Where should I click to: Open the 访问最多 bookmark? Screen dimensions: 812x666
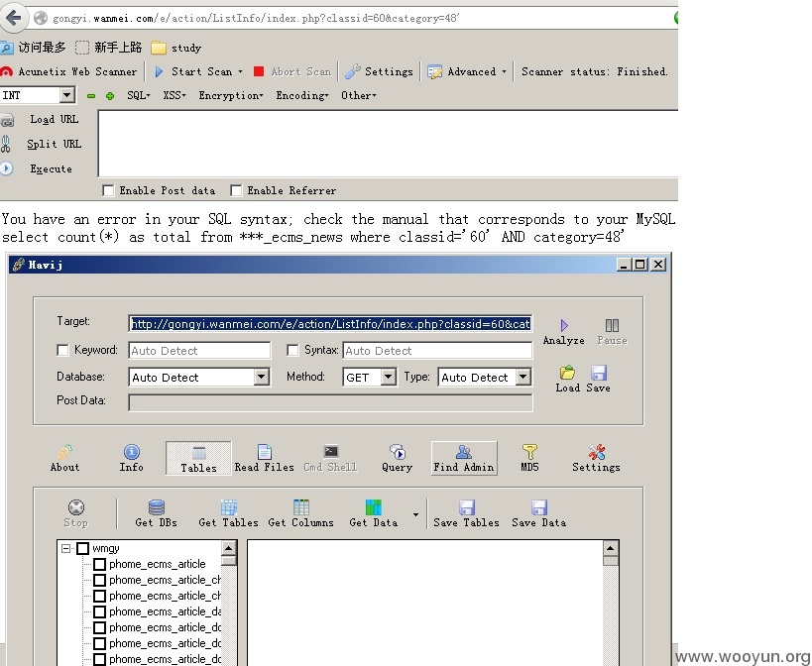tap(34, 48)
